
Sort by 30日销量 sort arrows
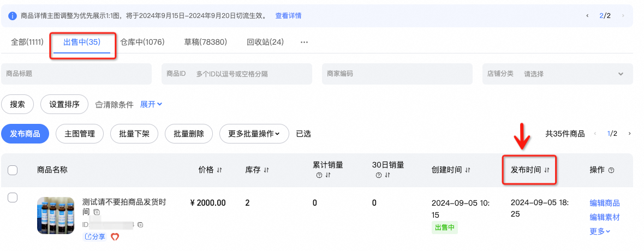(386, 175)
